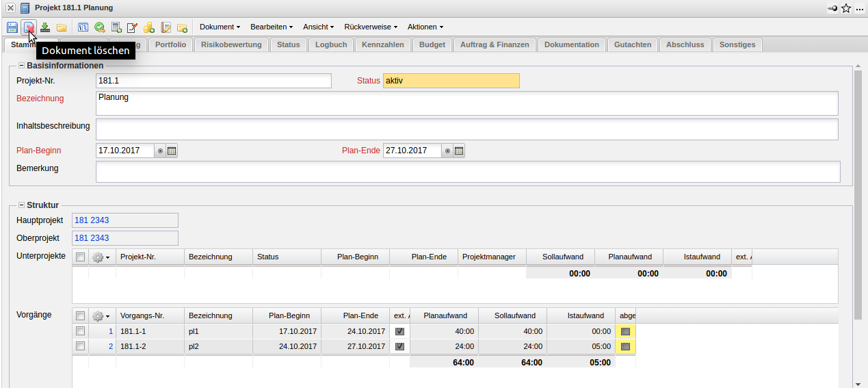Open the Ansicht dropdown menu
The height and width of the screenshot is (388, 868).
point(318,27)
